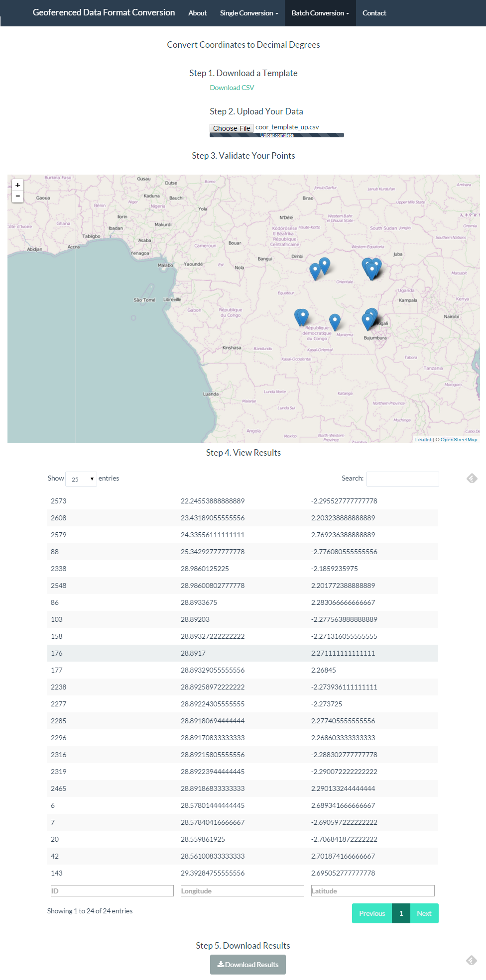Open the Contact page
The image size is (486, 980).
click(x=374, y=13)
